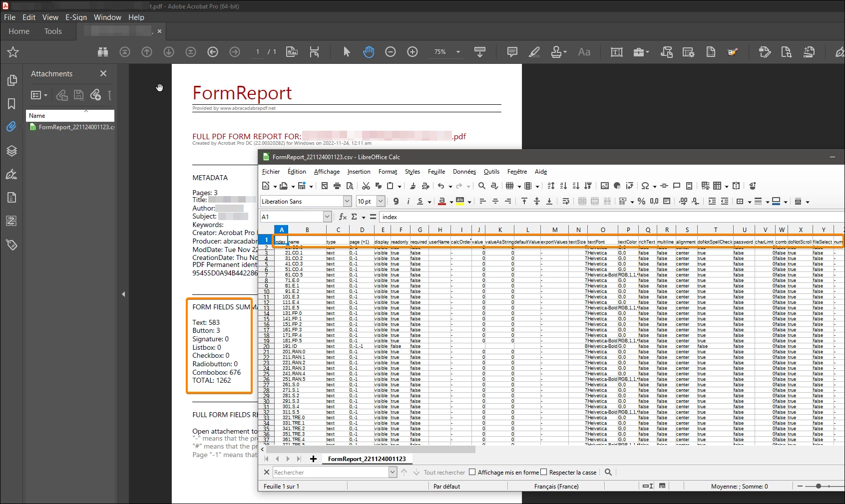Open the Page Thumbnails panel in Acrobat sidebar
The width and height of the screenshot is (845, 504).
(x=12, y=80)
